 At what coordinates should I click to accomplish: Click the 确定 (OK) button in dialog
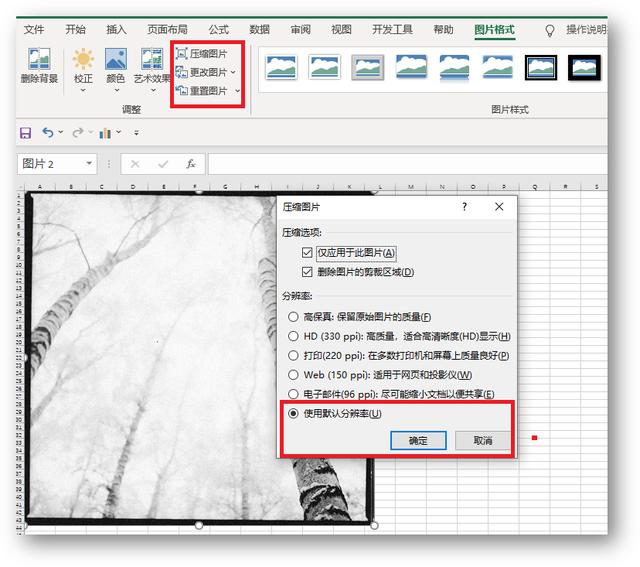point(418,440)
